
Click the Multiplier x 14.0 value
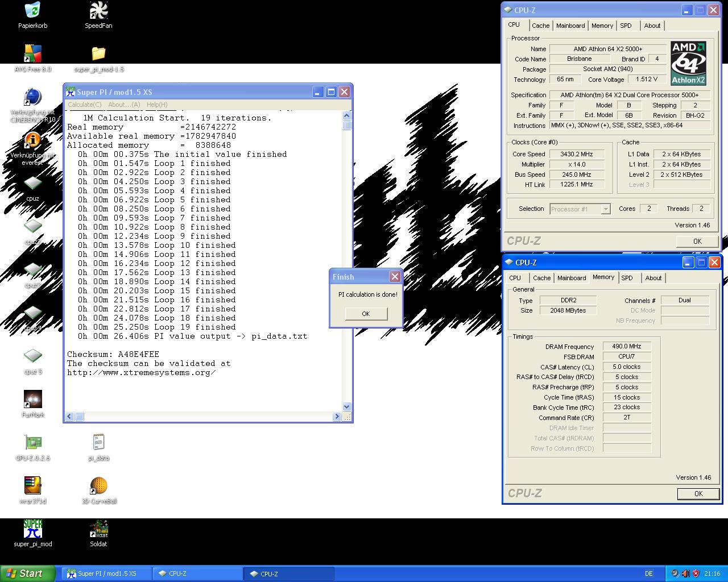coord(576,164)
